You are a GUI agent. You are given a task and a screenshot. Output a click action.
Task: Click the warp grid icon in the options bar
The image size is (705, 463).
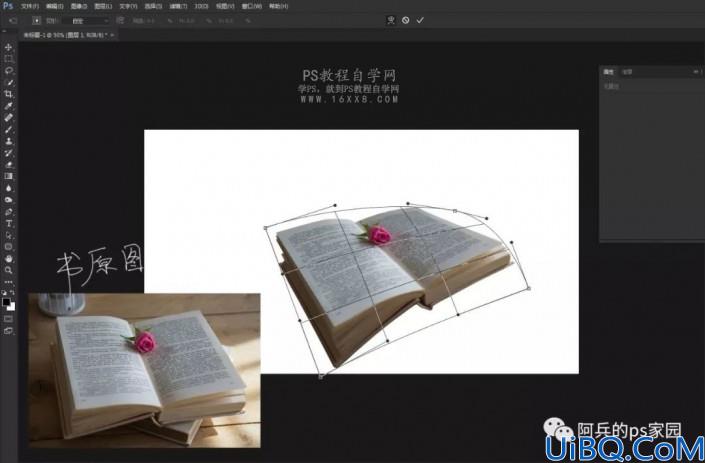pos(36,21)
